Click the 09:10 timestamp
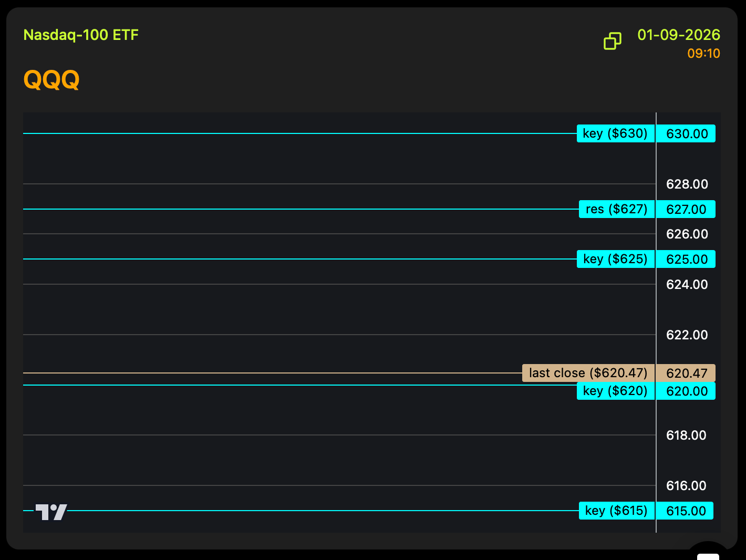The height and width of the screenshot is (560, 746). (x=703, y=54)
